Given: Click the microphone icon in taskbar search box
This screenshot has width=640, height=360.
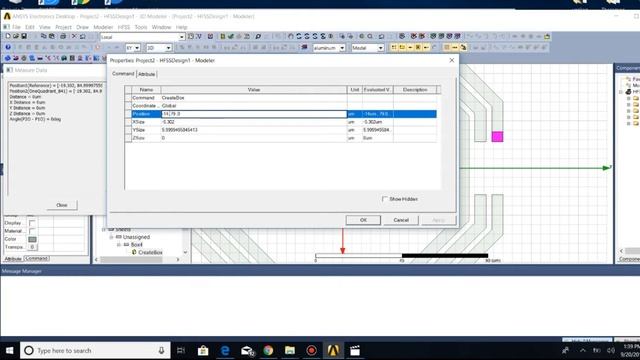Looking at the screenshot, I should (161, 350).
